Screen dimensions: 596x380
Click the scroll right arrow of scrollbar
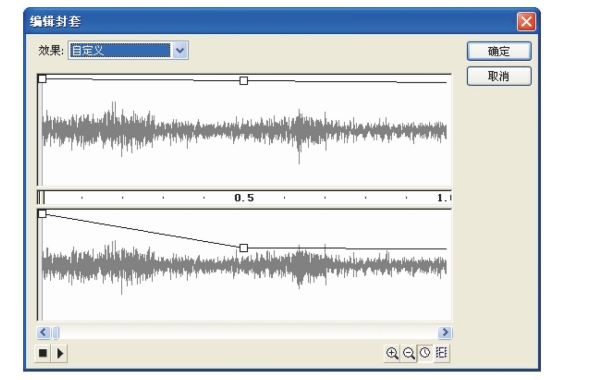tap(445, 332)
